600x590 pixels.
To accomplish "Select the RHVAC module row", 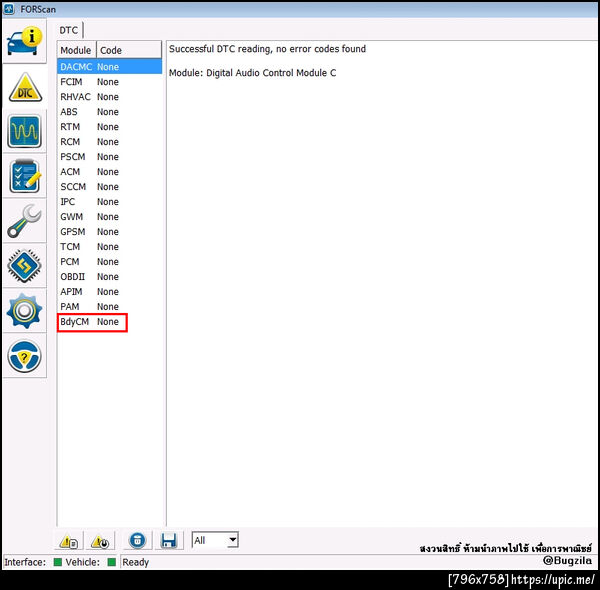I will pyautogui.click(x=109, y=97).
